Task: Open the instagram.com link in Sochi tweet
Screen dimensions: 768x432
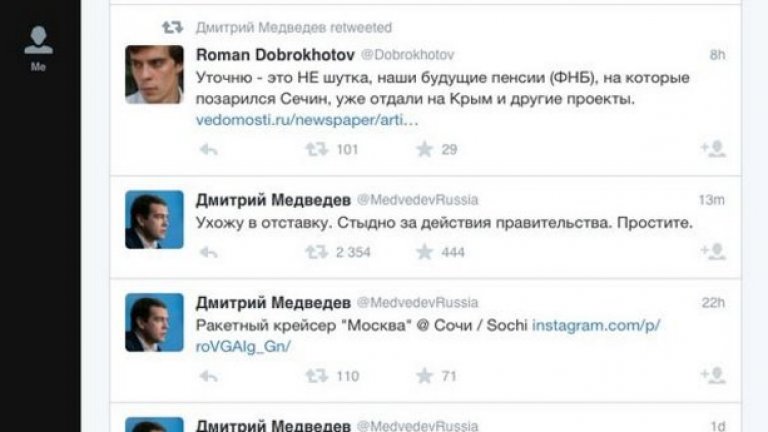Action: click(x=596, y=325)
